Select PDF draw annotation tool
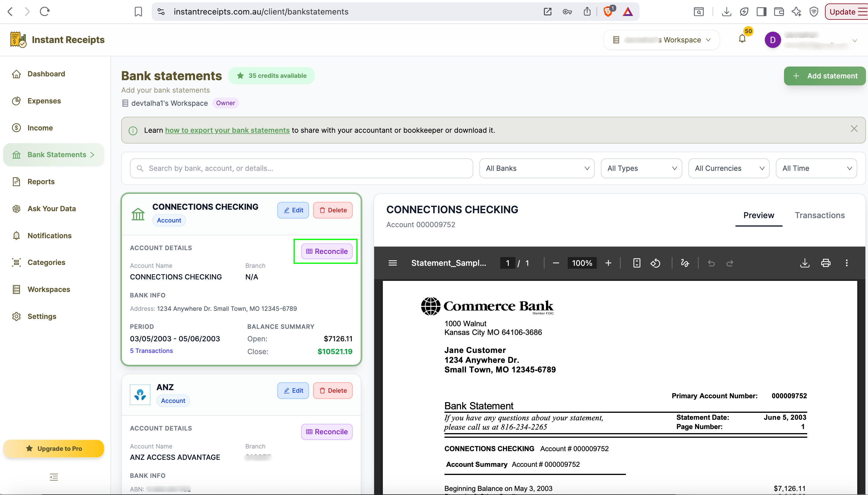 685,263
